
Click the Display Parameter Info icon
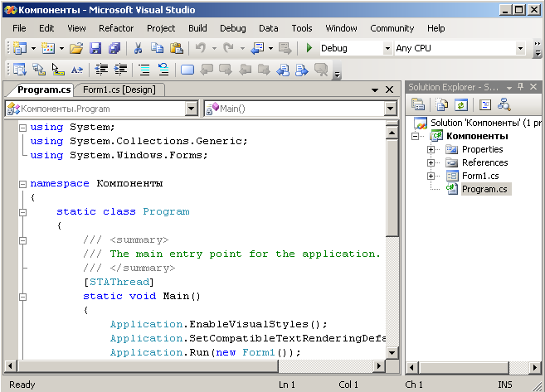tap(39, 70)
